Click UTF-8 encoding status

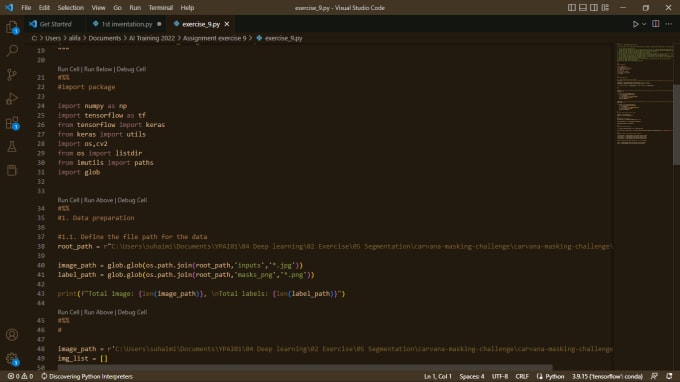click(500, 376)
